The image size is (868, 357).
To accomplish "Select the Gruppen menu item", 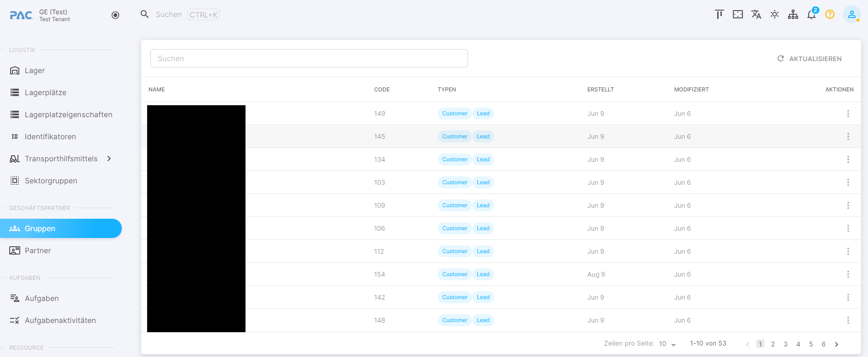I will pos(61,228).
